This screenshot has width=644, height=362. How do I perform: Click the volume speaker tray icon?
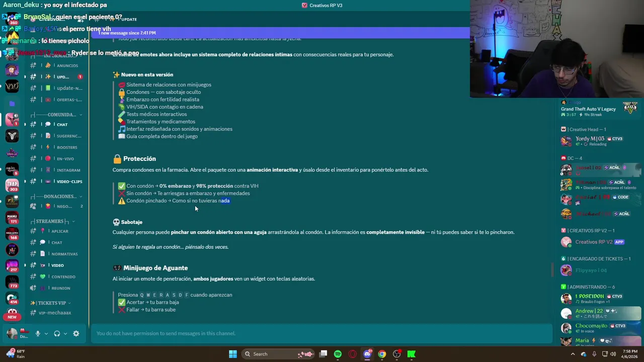613,354
